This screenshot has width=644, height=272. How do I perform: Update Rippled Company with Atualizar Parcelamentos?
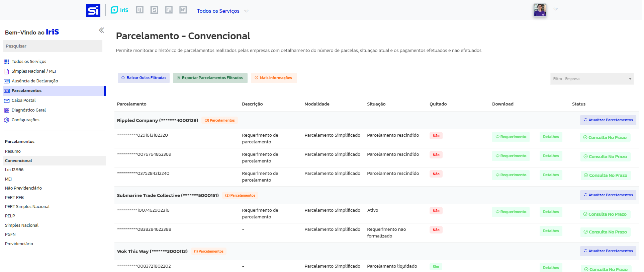click(608, 120)
